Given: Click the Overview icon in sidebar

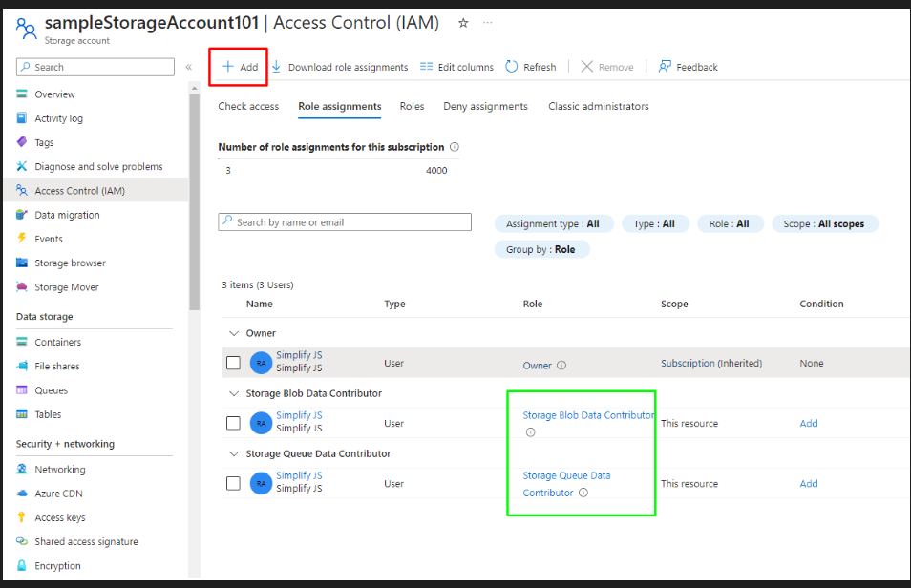Looking at the screenshot, I should pyautogui.click(x=22, y=94).
